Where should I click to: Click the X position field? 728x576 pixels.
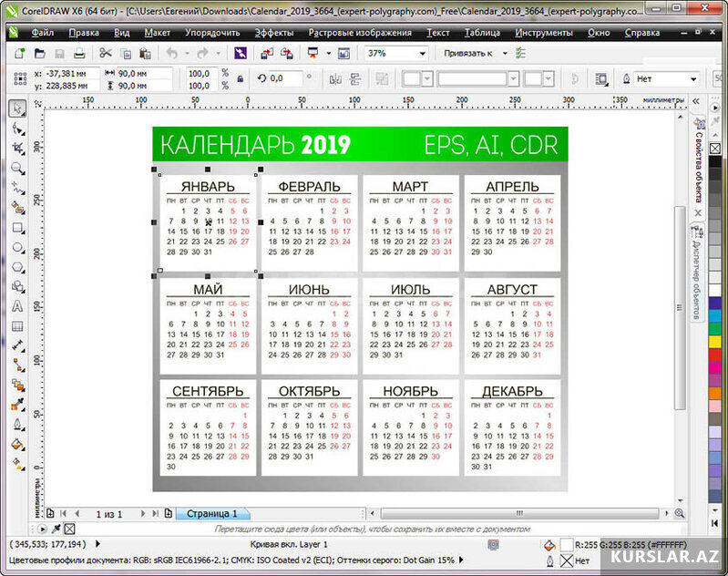[72, 74]
